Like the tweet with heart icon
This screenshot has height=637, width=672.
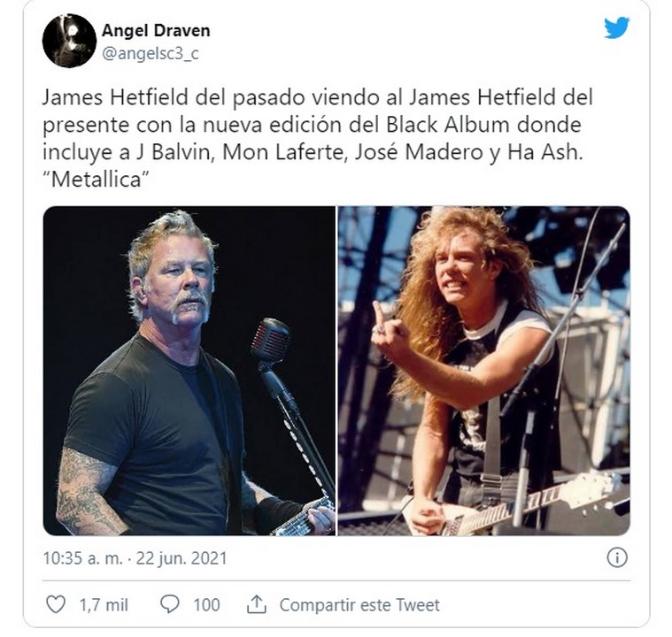[x=56, y=605]
